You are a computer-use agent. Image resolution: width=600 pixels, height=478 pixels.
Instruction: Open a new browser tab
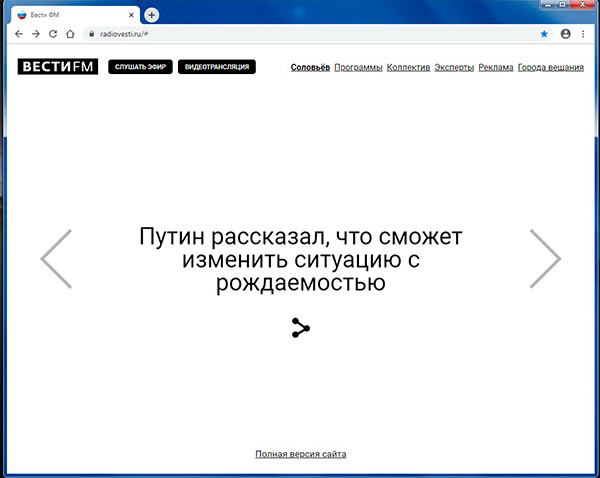click(x=152, y=15)
